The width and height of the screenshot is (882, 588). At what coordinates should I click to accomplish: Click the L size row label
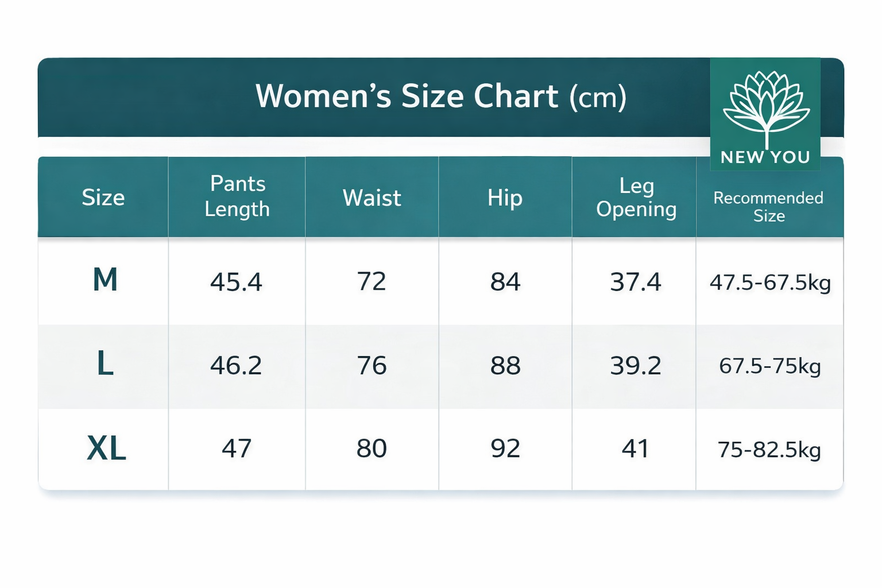tap(105, 365)
